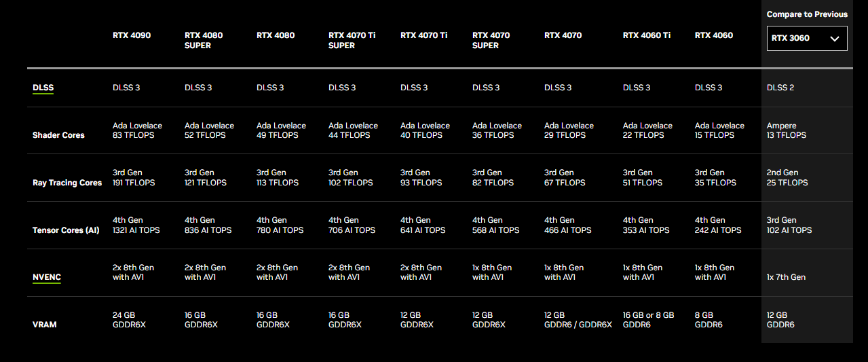Click the Ray Tracing Cores row label
Screen dimensions: 868x362
(67, 183)
